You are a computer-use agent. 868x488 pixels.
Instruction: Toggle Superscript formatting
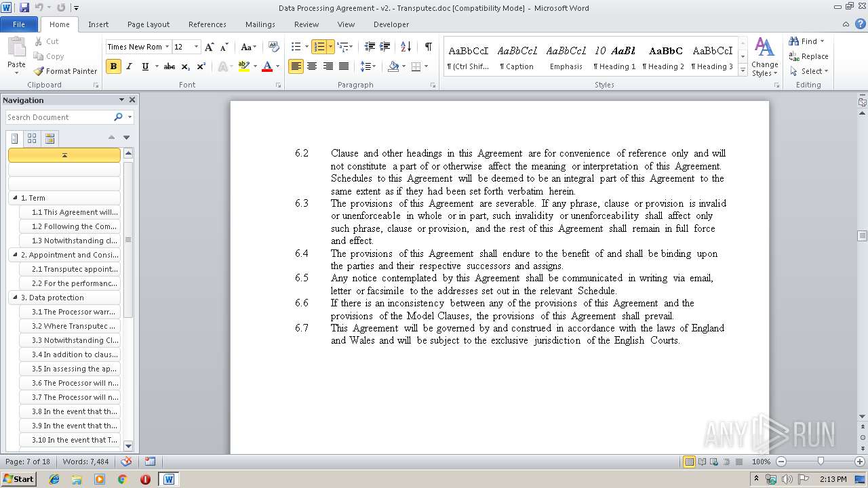coord(201,66)
